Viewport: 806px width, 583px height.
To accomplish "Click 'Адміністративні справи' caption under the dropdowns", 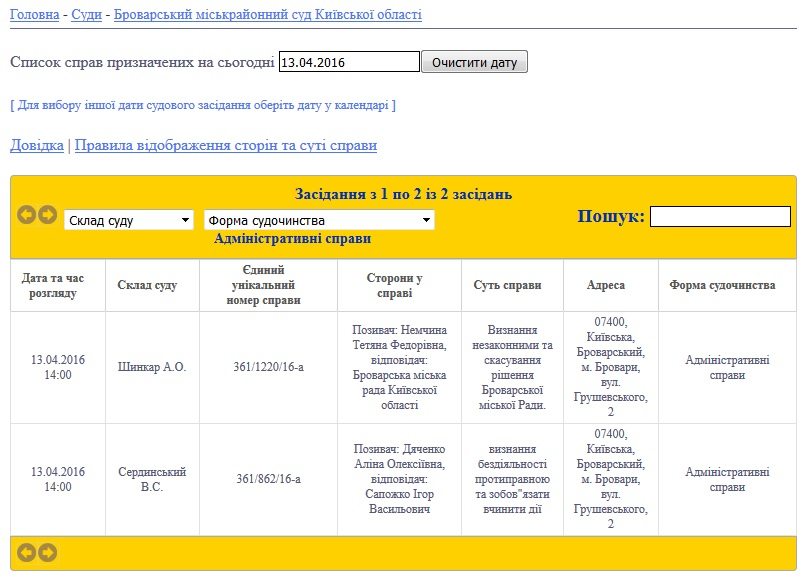I will 292,239.
